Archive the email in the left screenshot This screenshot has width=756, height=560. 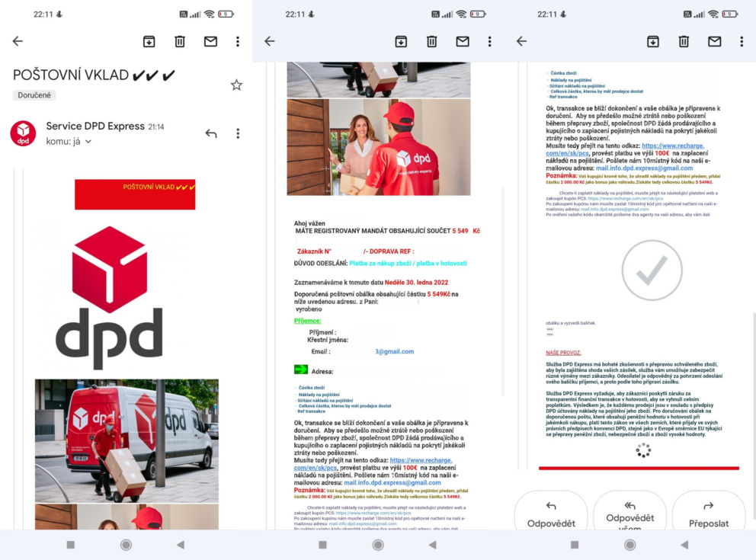pos(149,41)
